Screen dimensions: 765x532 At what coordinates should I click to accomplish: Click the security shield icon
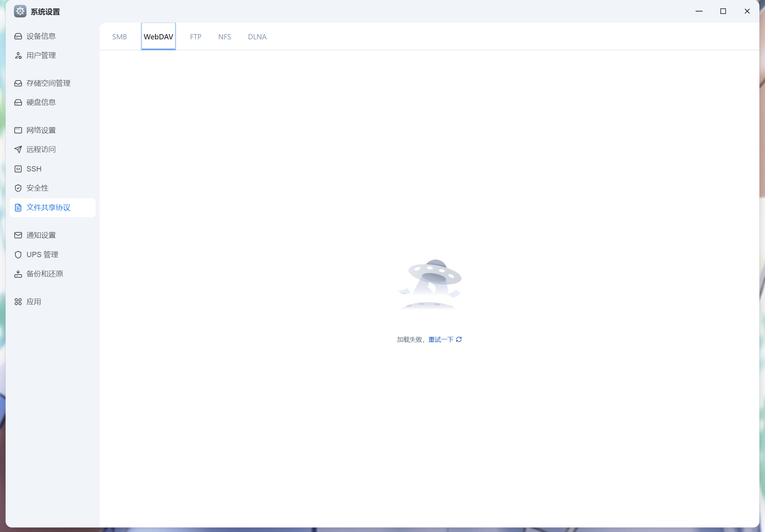(x=18, y=188)
